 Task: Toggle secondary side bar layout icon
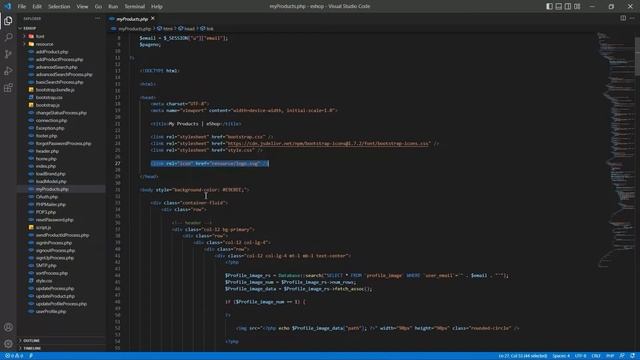568,6
